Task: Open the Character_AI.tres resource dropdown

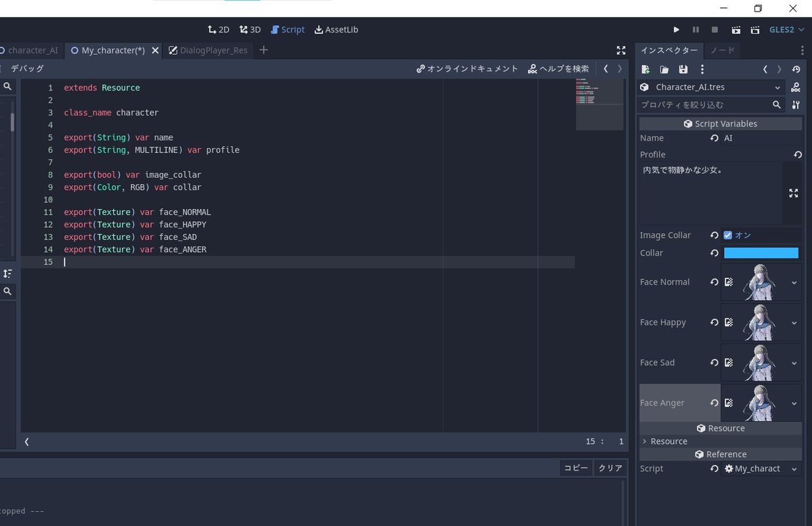Action: coord(712,87)
